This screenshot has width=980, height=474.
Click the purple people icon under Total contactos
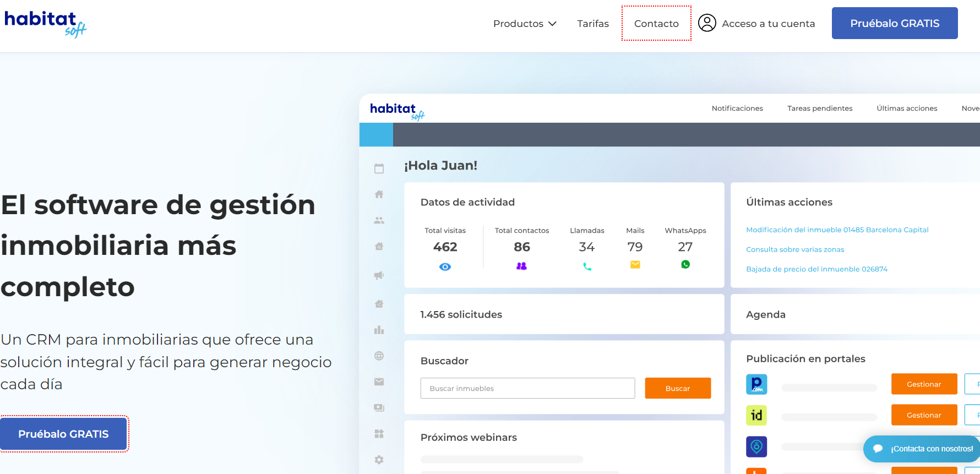(x=521, y=266)
